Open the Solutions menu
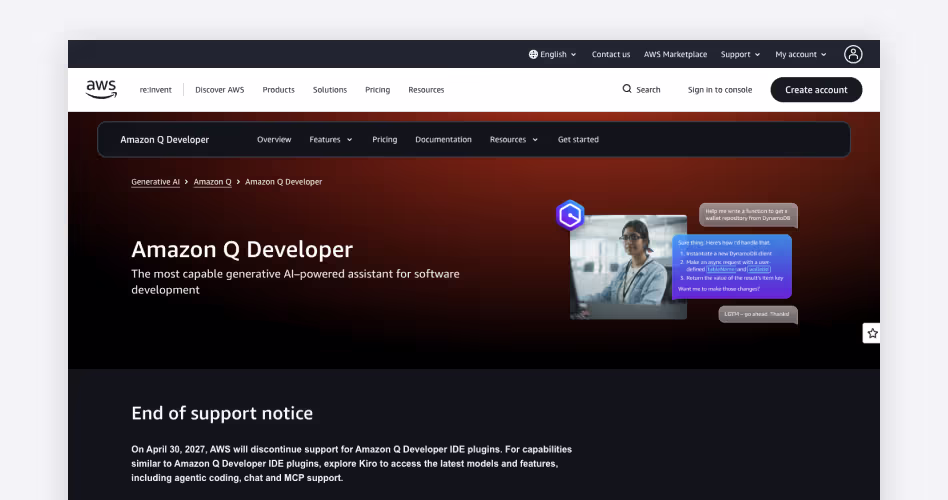Viewport: 948px width, 500px height. (330, 89)
